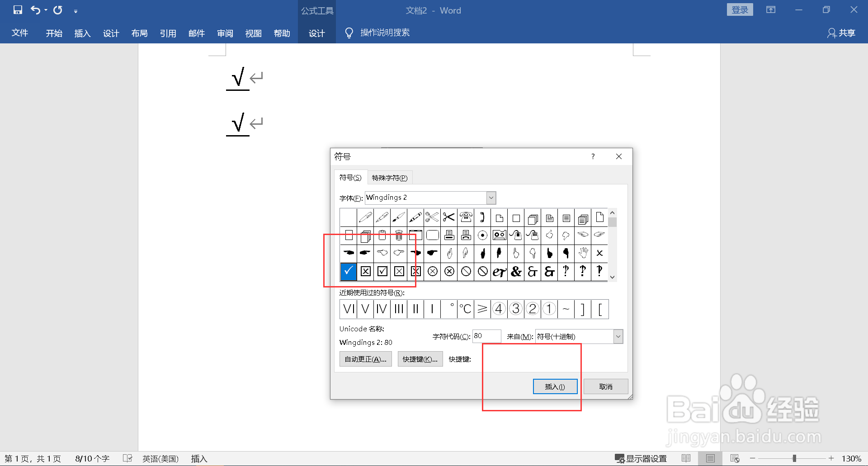Open the Wingdings 2 font dropdown

click(x=491, y=198)
